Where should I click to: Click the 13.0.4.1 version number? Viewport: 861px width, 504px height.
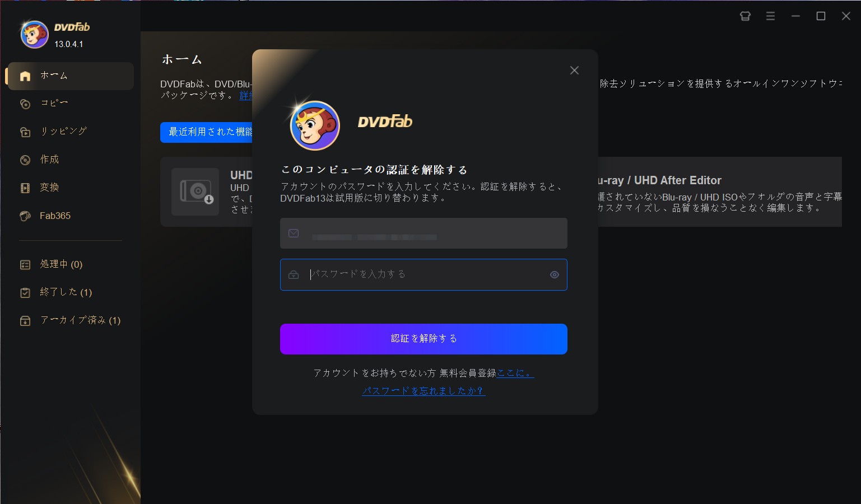click(x=69, y=44)
